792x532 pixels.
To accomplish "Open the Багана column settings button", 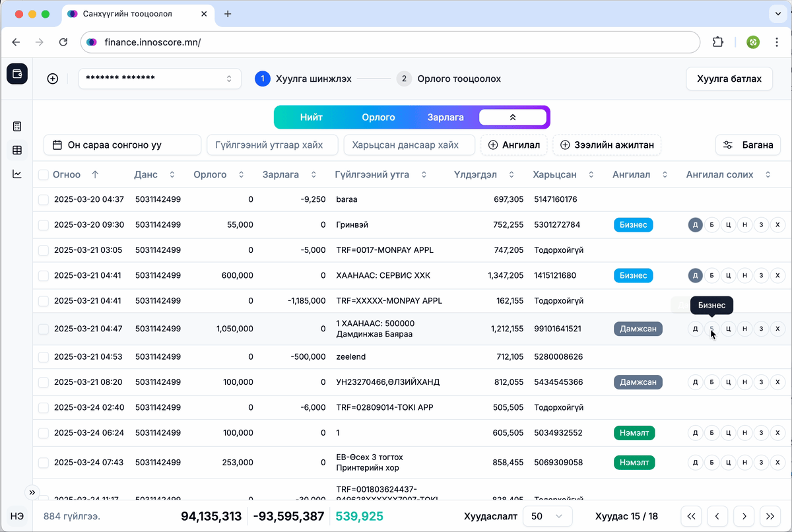I will (x=748, y=145).
